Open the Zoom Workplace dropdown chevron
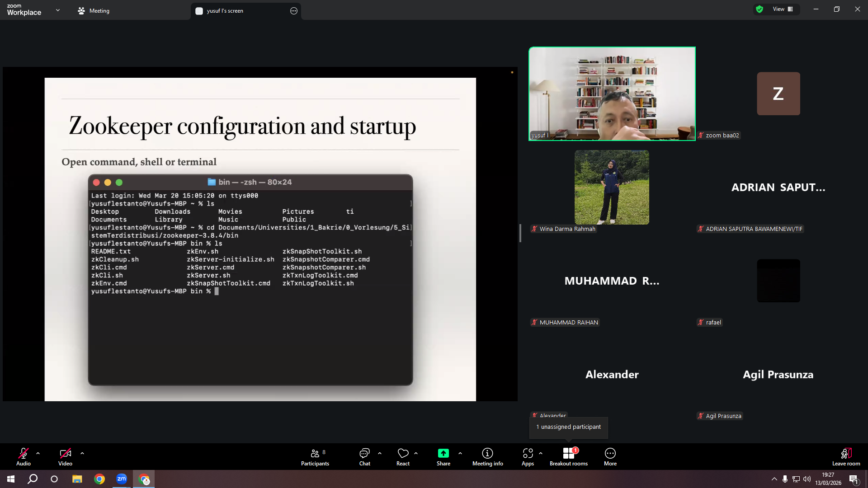Screen dimensions: 868x488 (58, 10)
